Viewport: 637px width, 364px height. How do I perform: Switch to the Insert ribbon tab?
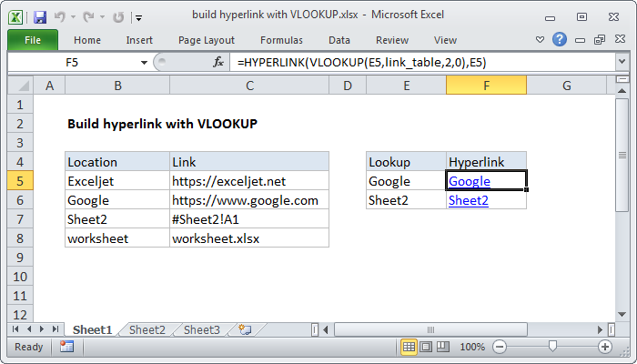[139, 40]
